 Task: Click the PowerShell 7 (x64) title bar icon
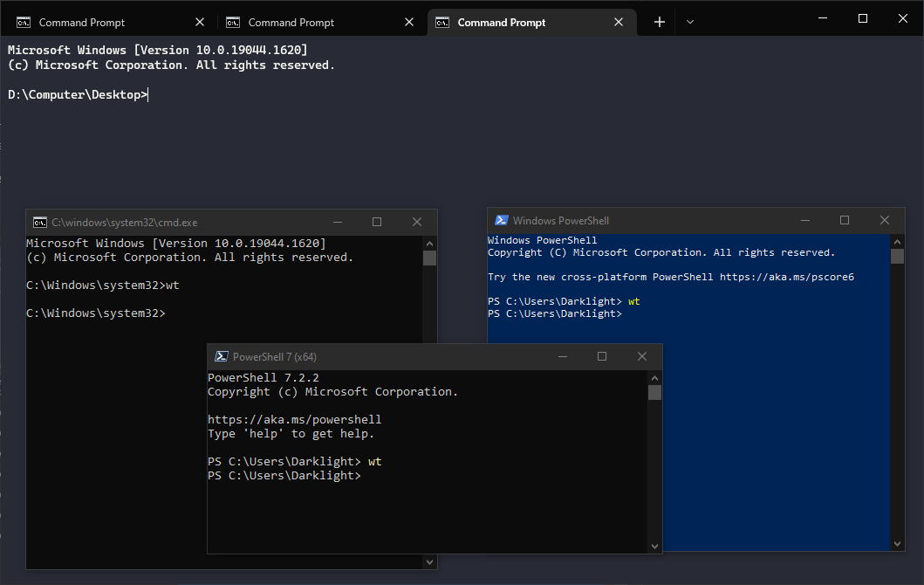point(219,356)
